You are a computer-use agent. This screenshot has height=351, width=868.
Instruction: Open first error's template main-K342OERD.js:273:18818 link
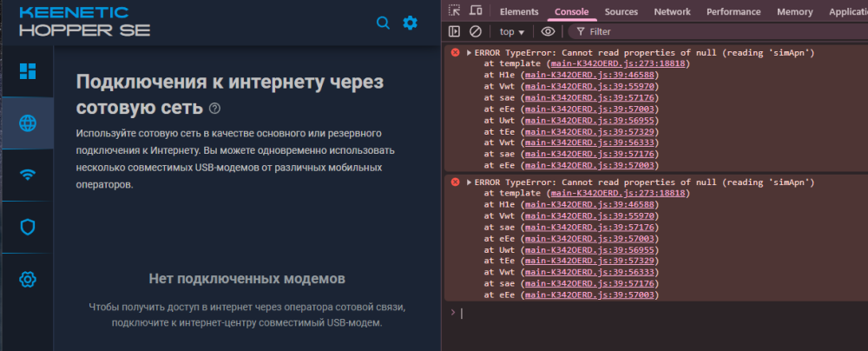618,63
